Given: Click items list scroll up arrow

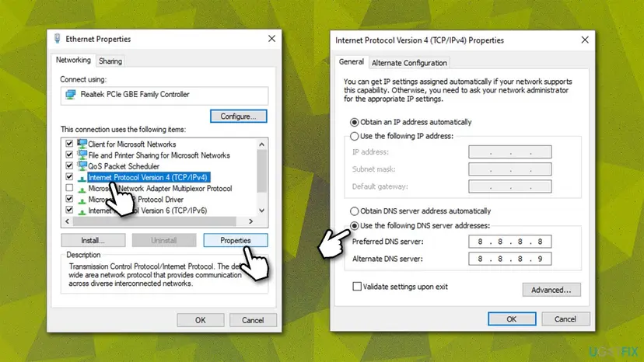Looking at the screenshot, I should click(x=262, y=144).
